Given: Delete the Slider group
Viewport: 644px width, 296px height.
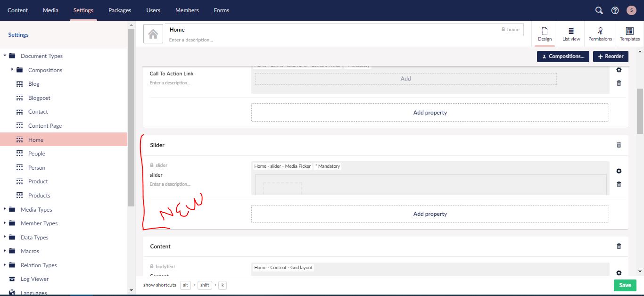Looking at the screenshot, I should 619,145.
